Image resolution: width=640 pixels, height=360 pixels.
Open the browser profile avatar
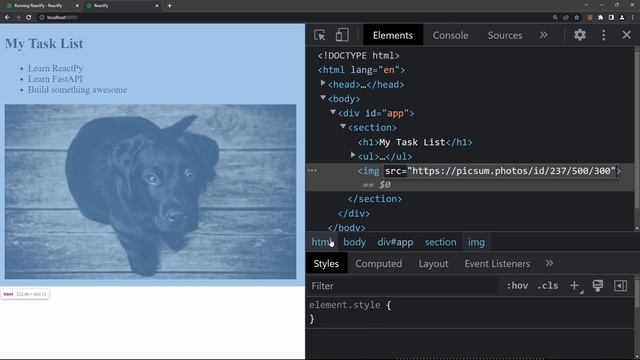coord(622,18)
